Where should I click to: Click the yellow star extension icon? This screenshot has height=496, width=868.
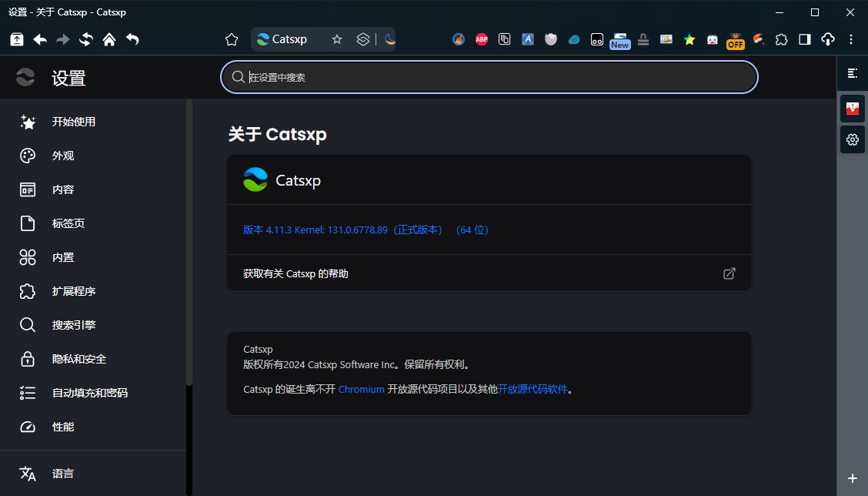(689, 39)
